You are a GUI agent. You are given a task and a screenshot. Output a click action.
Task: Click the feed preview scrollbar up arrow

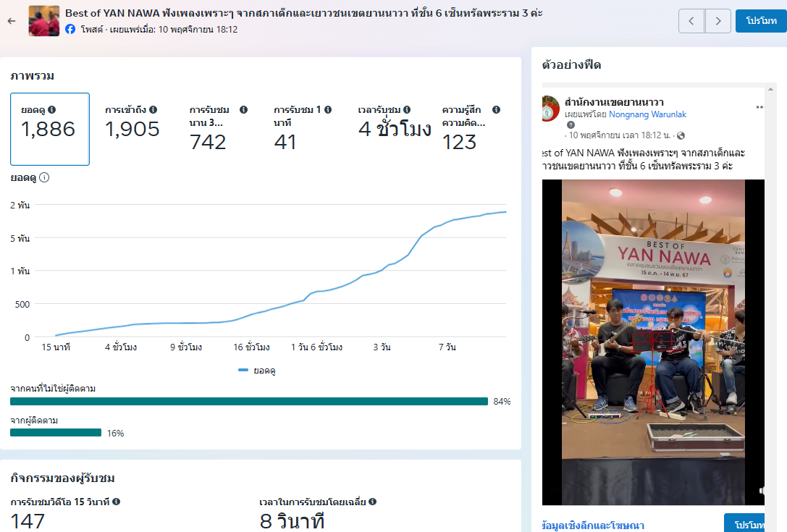pos(770,89)
